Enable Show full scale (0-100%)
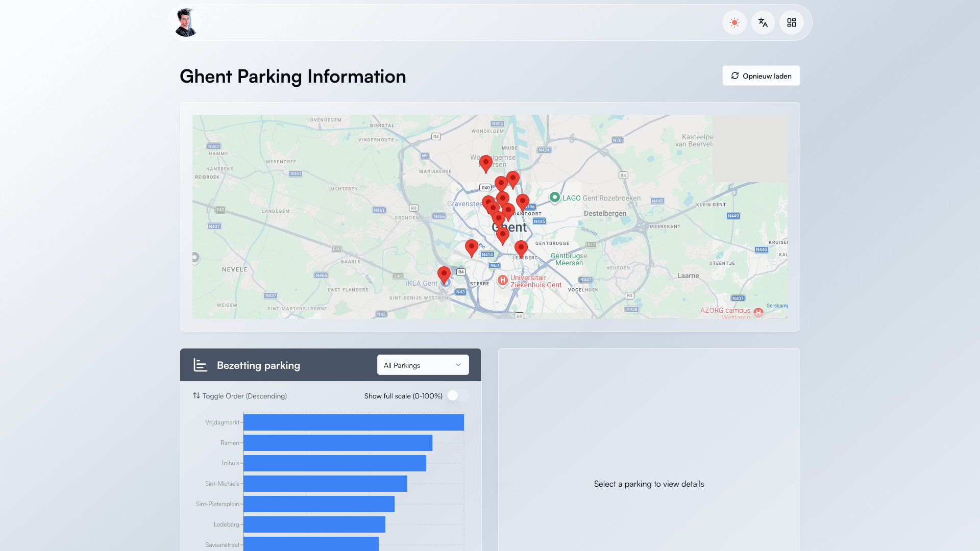 (x=457, y=395)
